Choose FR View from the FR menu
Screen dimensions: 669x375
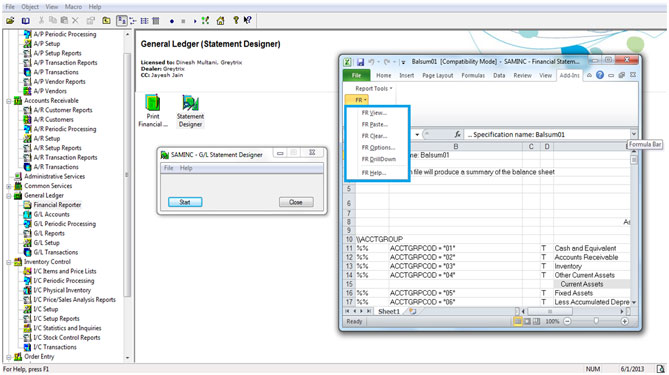coord(374,113)
